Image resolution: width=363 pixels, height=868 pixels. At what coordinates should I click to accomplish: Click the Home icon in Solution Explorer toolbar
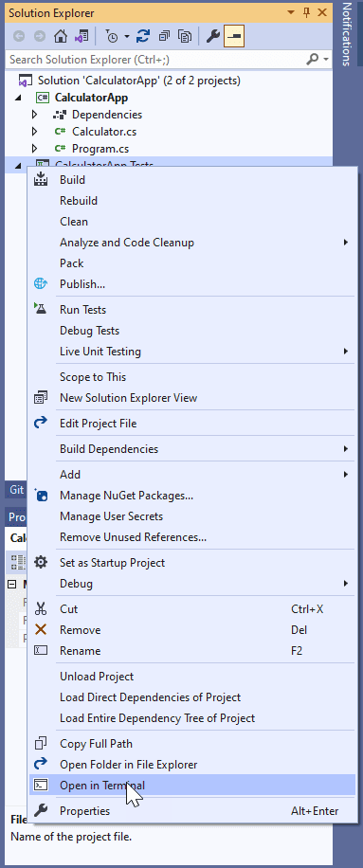coord(60,37)
